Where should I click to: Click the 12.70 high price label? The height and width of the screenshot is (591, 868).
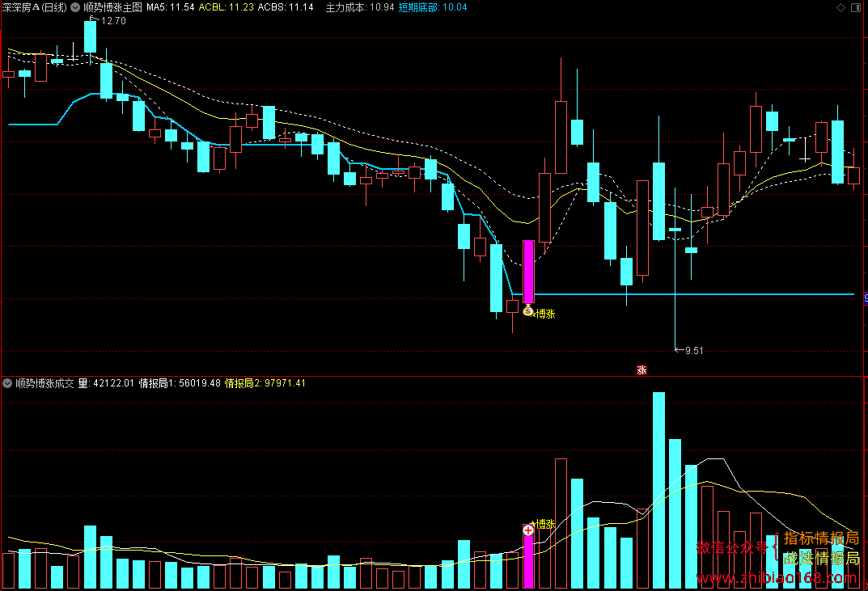(x=113, y=21)
